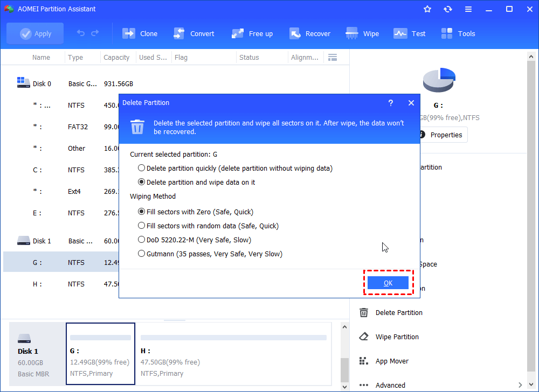The height and width of the screenshot is (392, 539).
Task: Click the Flag column header
Action: (x=181, y=57)
